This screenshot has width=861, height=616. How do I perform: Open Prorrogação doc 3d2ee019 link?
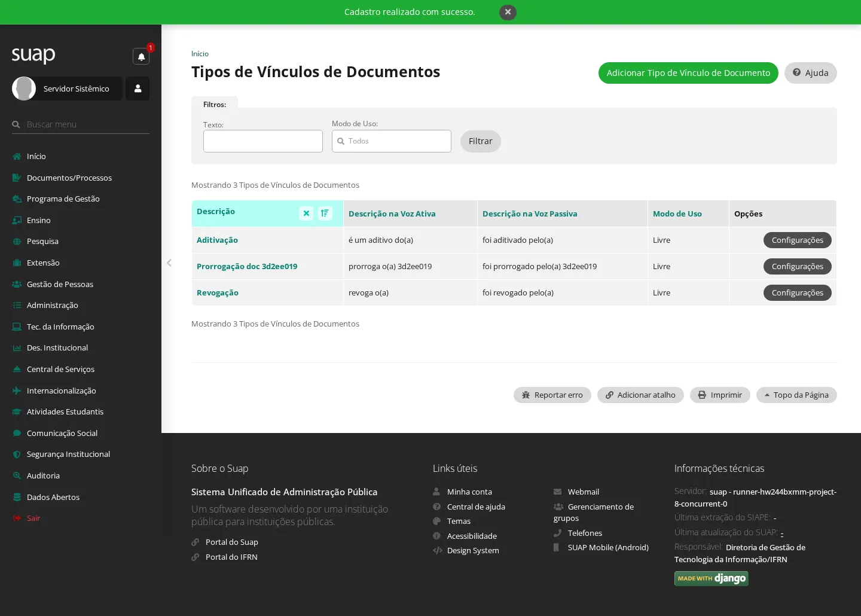click(247, 266)
